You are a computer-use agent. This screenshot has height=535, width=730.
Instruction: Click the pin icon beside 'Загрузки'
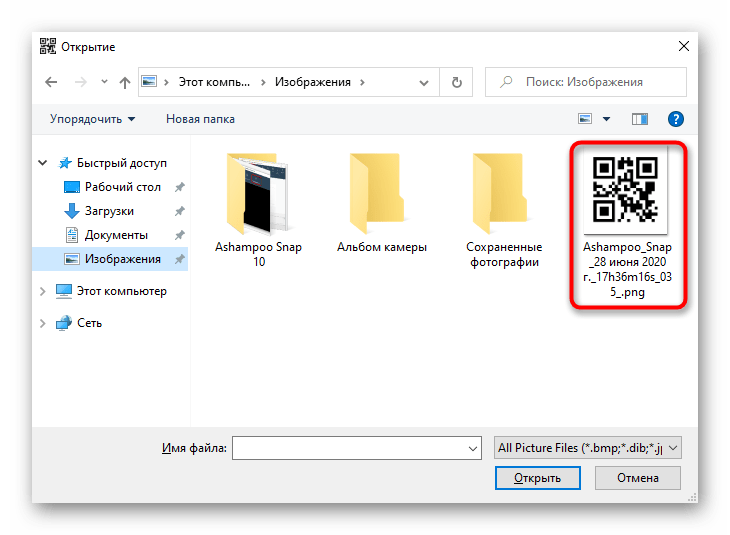(x=180, y=211)
